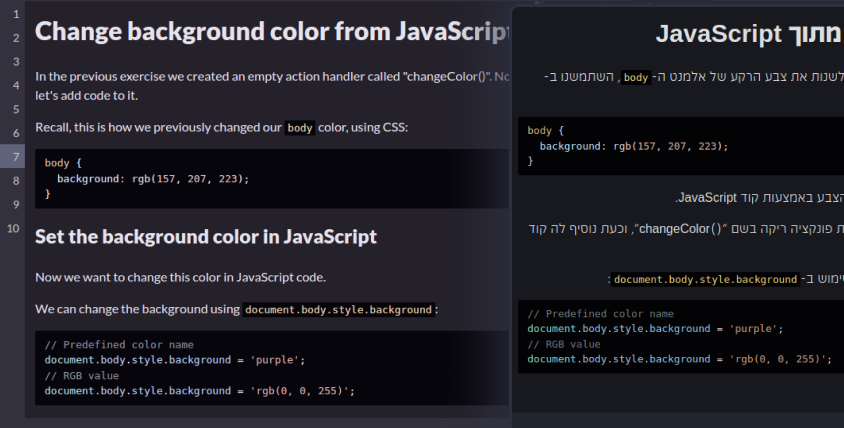
Task: Click inline 'body' code in the English paragraph
Action: [x=300, y=128]
